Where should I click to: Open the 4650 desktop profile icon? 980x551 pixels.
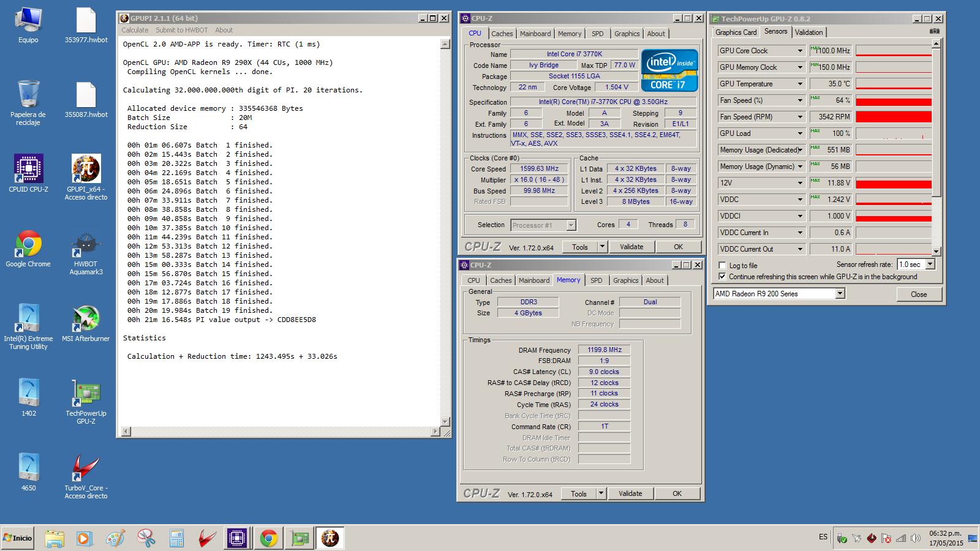click(28, 473)
